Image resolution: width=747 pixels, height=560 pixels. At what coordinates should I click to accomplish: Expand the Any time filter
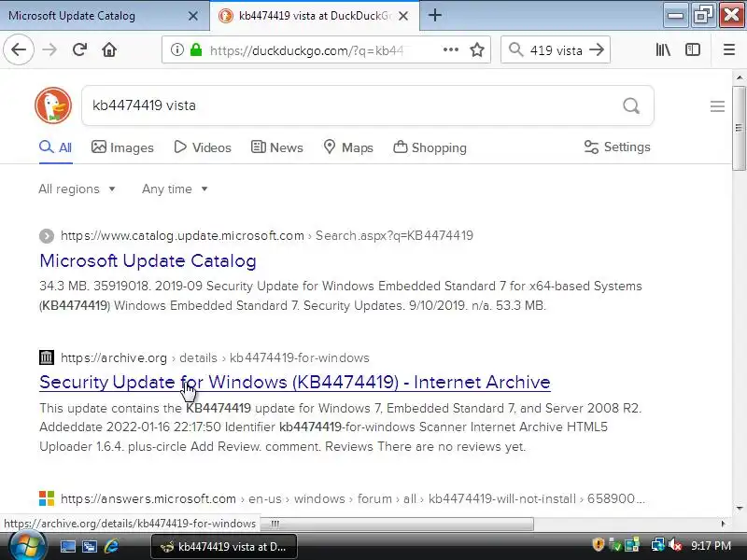click(x=175, y=189)
